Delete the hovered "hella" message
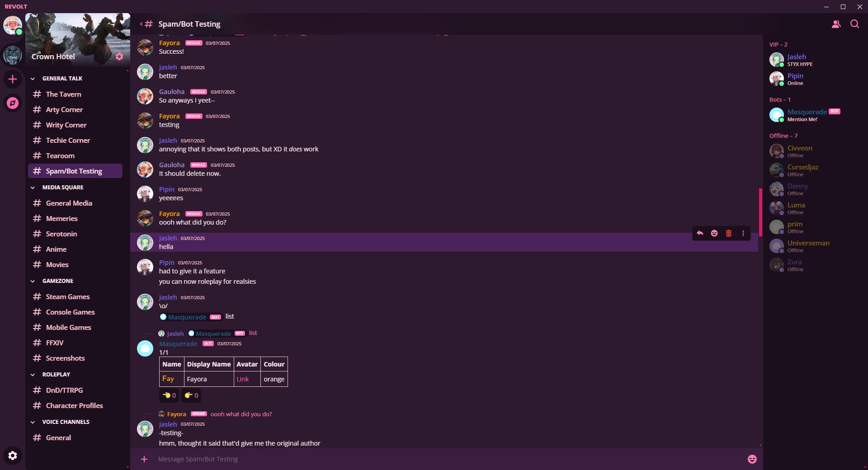 (729, 233)
